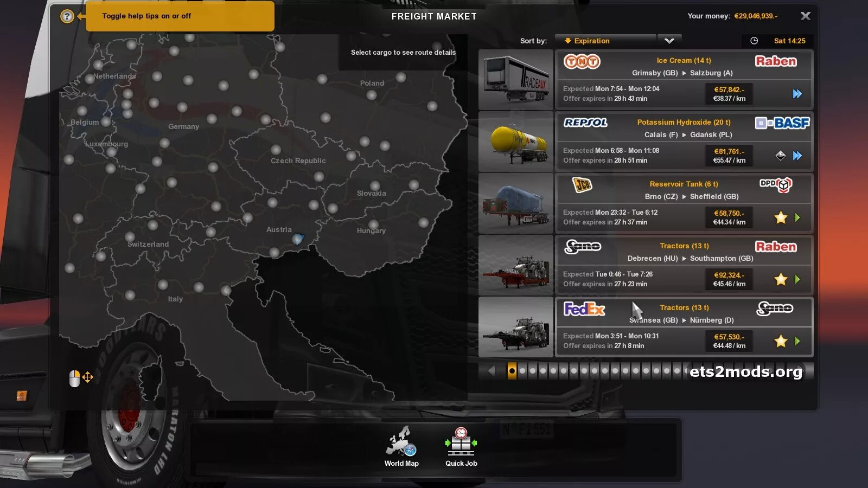Open the World Map icon
Viewport: 868px width, 488px height.
click(x=401, y=446)
